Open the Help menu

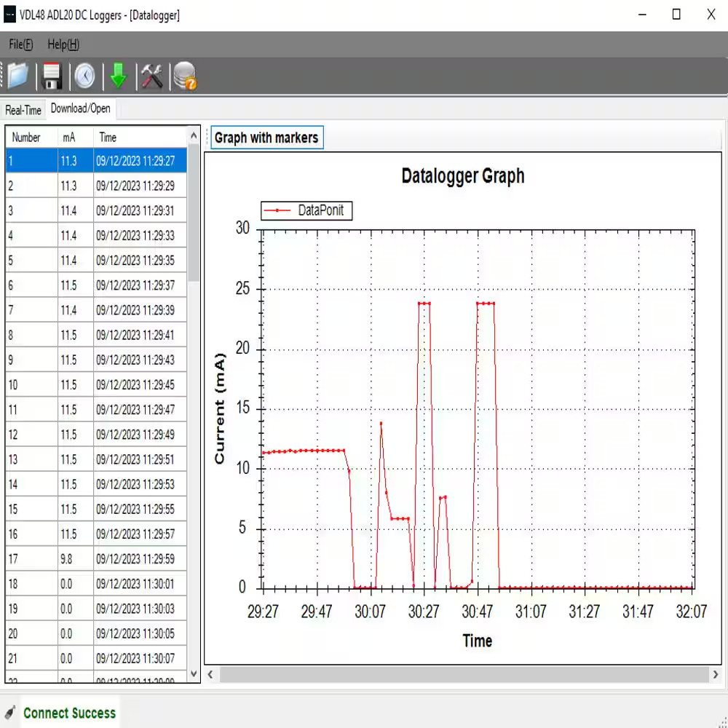(63, 44)
